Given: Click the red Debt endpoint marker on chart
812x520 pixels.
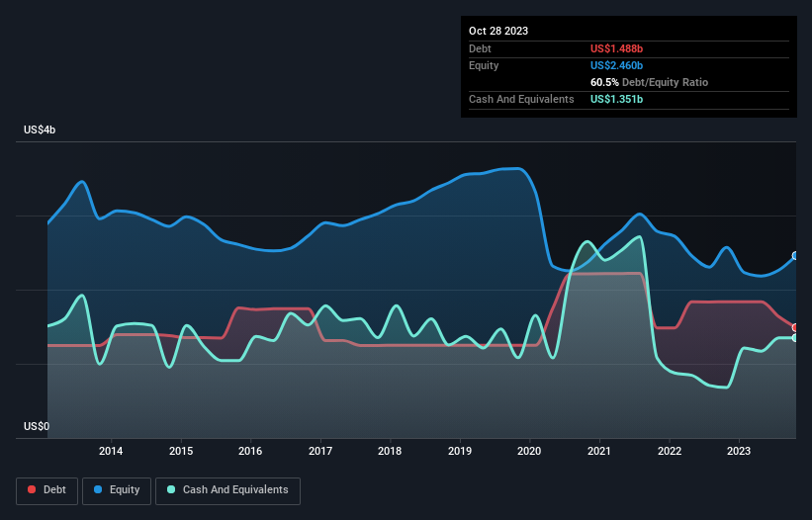Looking at the screenshot, I should pos(795,327).
